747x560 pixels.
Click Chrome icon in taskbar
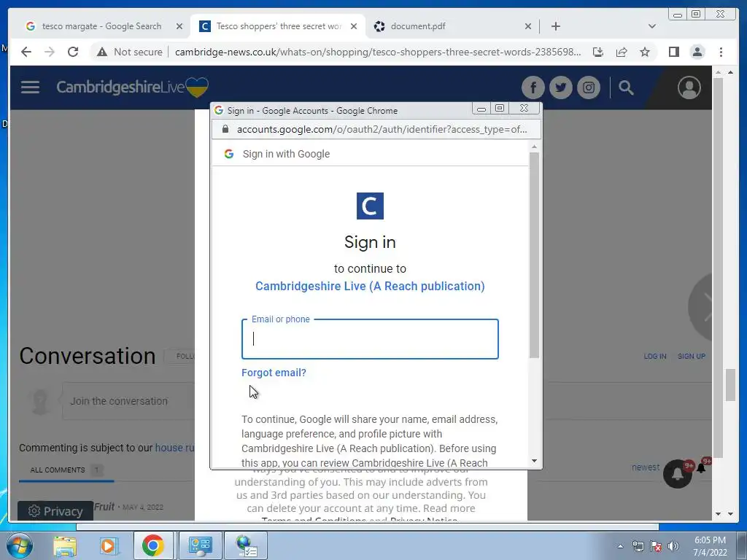153,545
